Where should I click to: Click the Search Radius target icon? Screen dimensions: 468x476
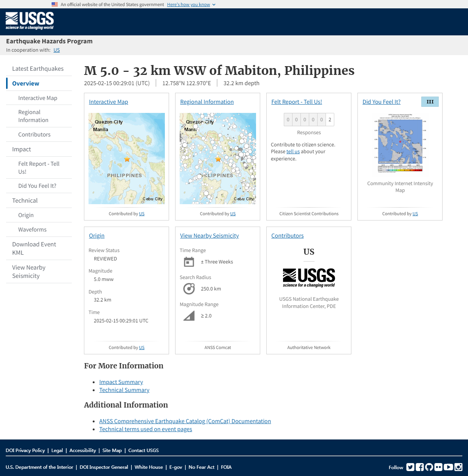click(x=189, y=289)
